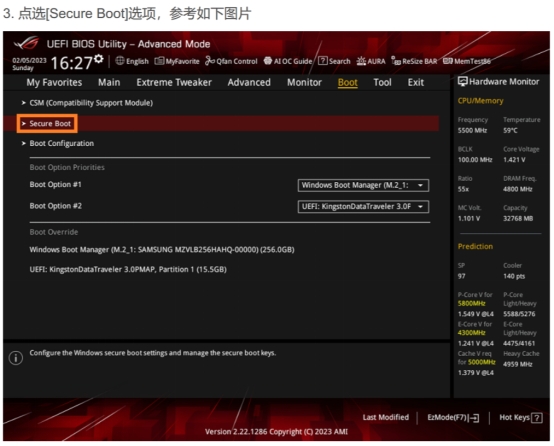Select the UEFI KingstonDataTraveler override entry
The width and height of the screenshot is (554, 446).
(128, 269)
